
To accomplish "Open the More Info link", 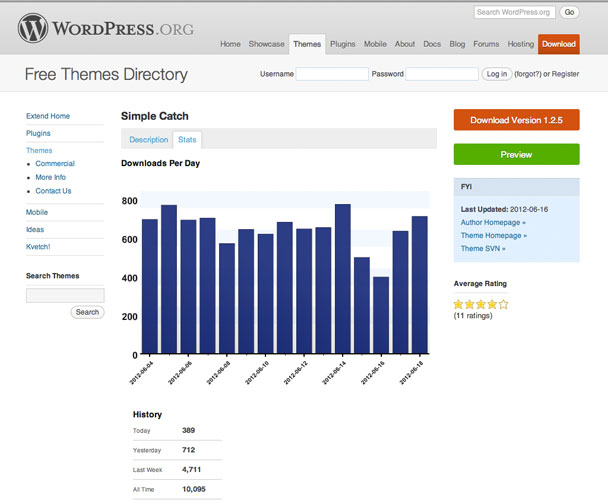I will (50, 177).
